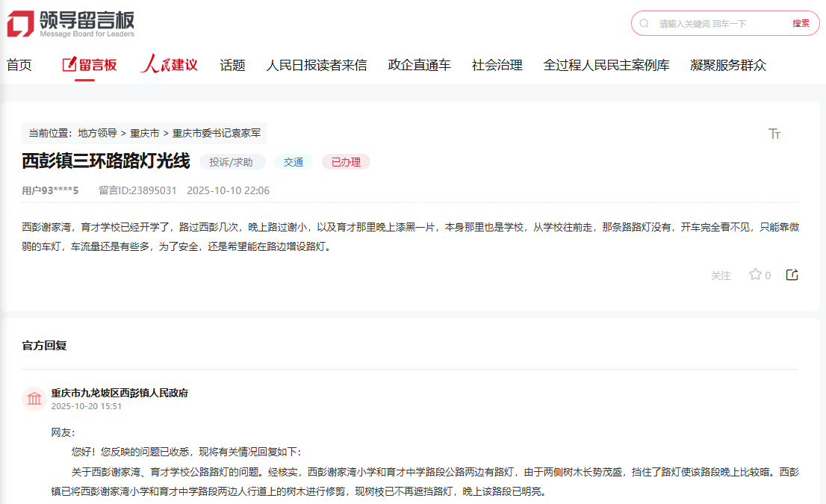Switch to the 首页 tab
This screenshot has width=826, height=504.
point(19,64)
